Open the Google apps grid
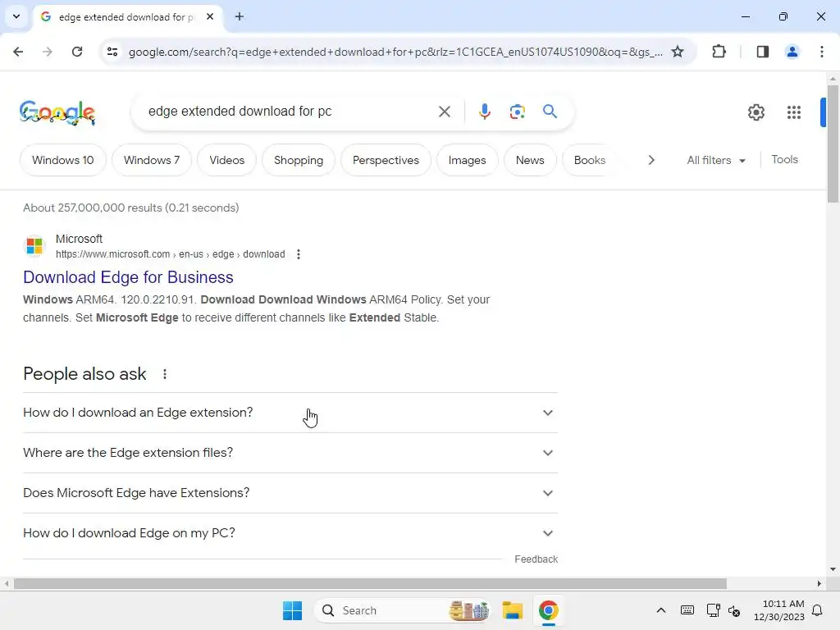840x630 pixels. (794, 112)
